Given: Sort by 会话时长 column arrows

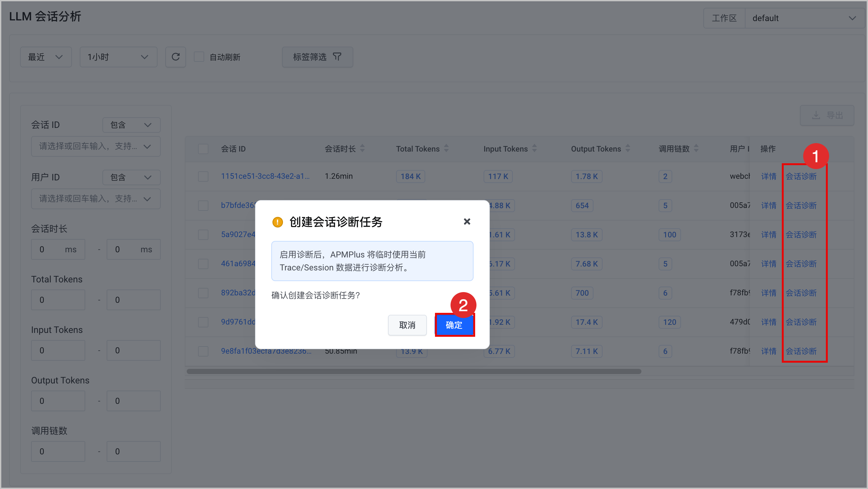Looking at the screenshot, I should (362, 149).
